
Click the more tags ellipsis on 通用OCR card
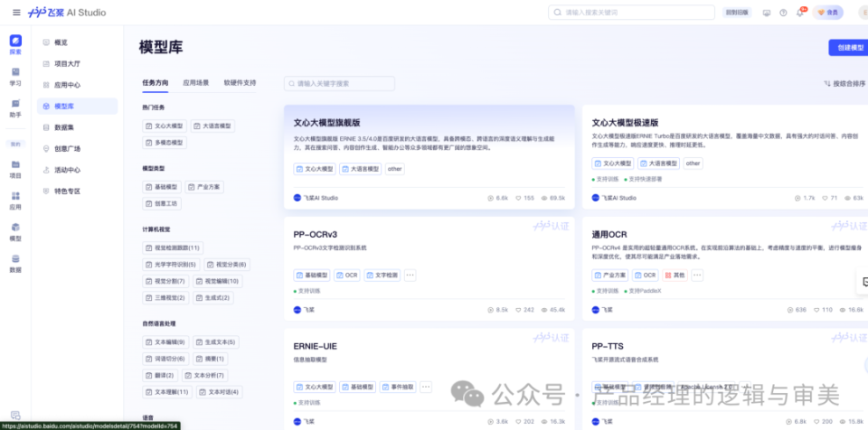[697, 275]
